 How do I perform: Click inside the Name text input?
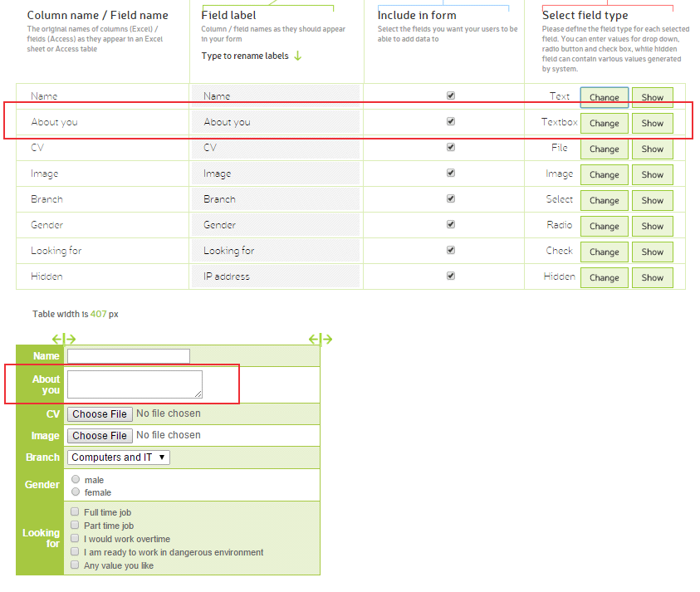128,355
